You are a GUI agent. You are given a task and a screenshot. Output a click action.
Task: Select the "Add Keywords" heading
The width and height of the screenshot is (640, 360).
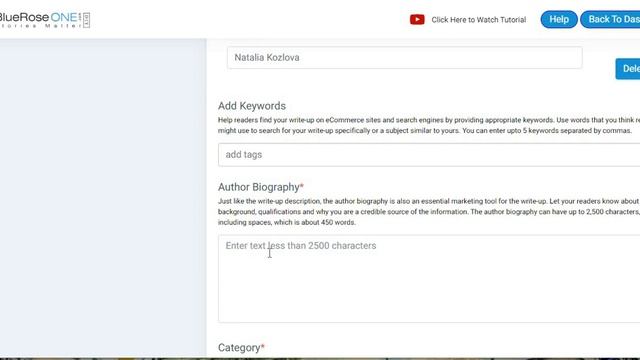[252, 106]
